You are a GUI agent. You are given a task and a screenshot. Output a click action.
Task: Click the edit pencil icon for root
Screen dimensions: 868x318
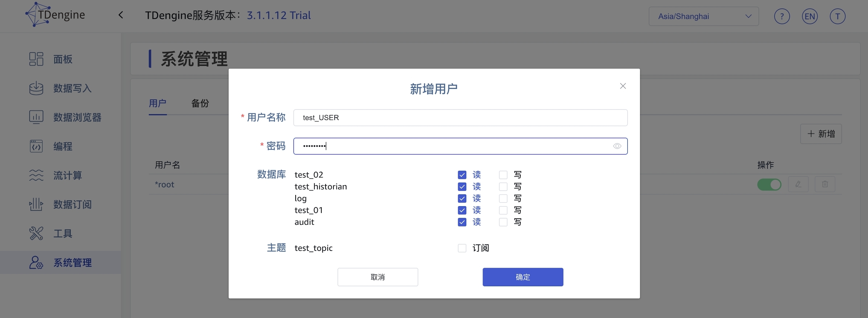[x=798, y=184]
